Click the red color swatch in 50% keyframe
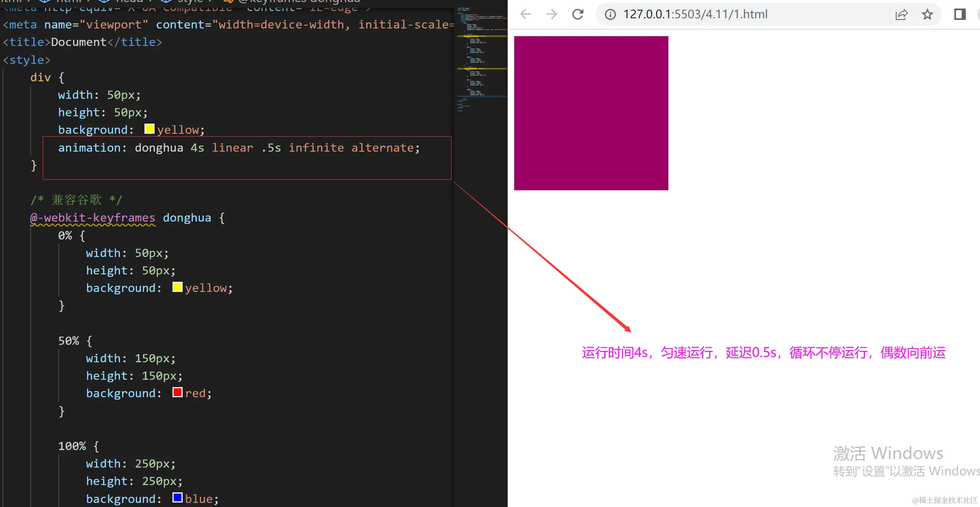 pos(177,393)
